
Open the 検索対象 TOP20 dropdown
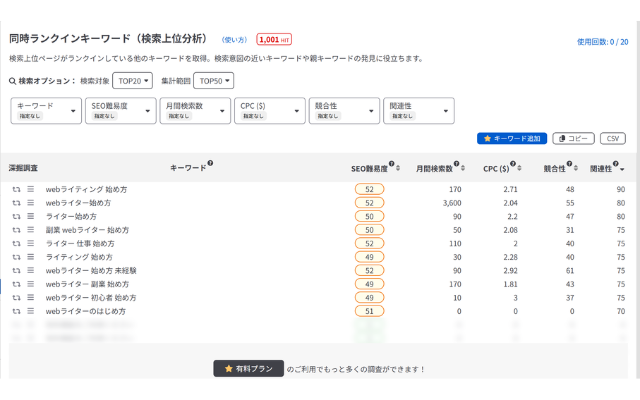coord(132,81)
